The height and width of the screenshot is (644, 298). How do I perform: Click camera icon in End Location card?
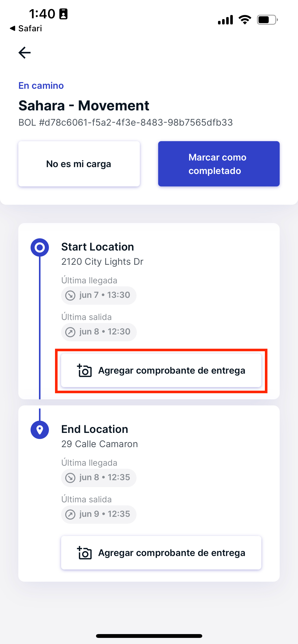[84, 553]
